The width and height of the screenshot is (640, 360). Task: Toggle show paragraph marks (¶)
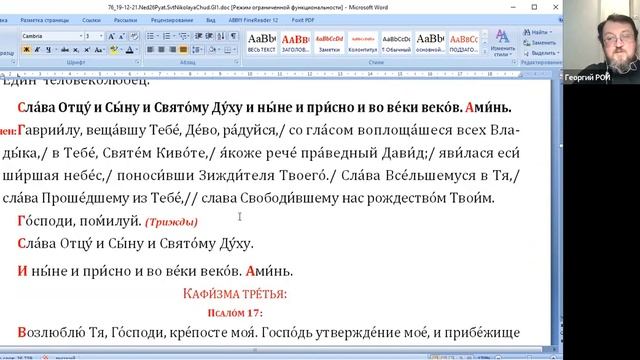pos(233,36)
